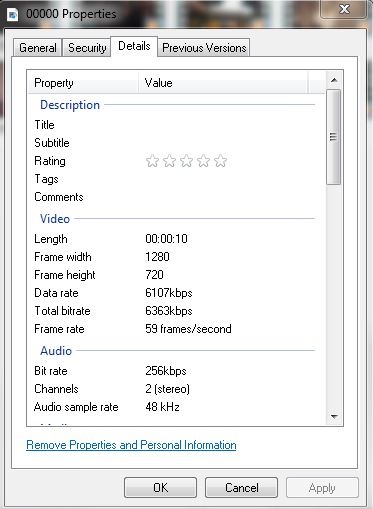The height and width of the screenshot is (509, 373).
Task: Click the Cancel button
Action: click(241, 488)
